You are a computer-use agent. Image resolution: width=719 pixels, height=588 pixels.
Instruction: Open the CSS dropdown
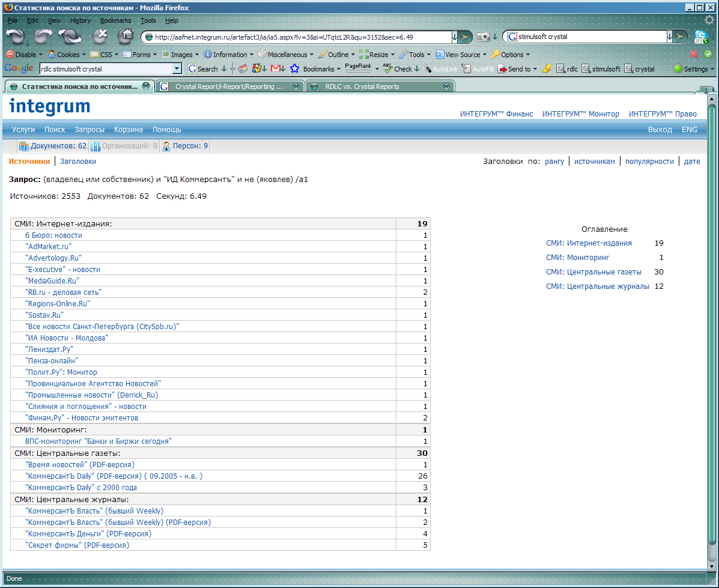click(x=105, y=55)
